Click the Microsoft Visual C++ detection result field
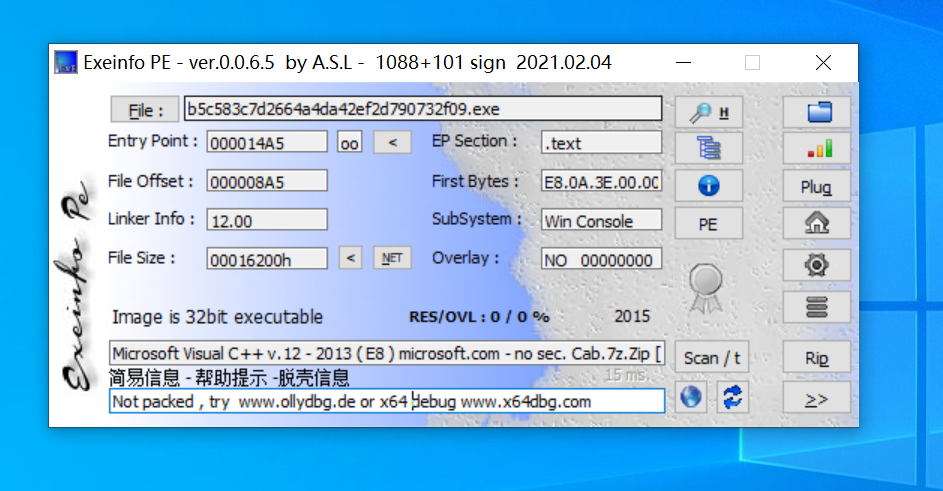Screen dimensions: 943x491 pyautogui.click(x=387, y=353)
